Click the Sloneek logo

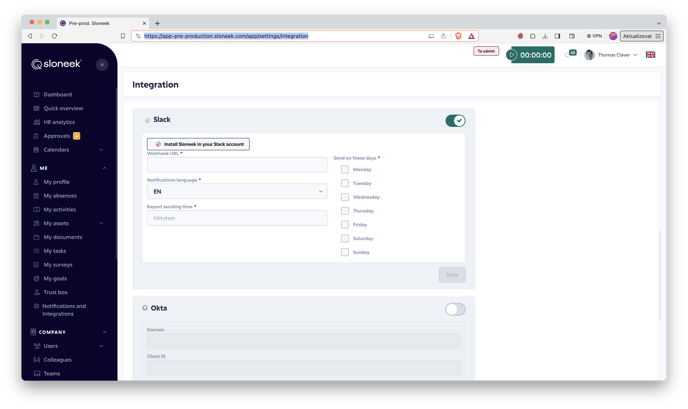coord(56,64)
